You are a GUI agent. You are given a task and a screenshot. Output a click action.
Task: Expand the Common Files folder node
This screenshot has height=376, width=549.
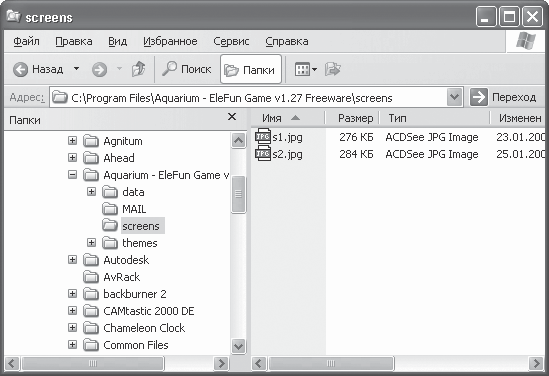(72, 344)
